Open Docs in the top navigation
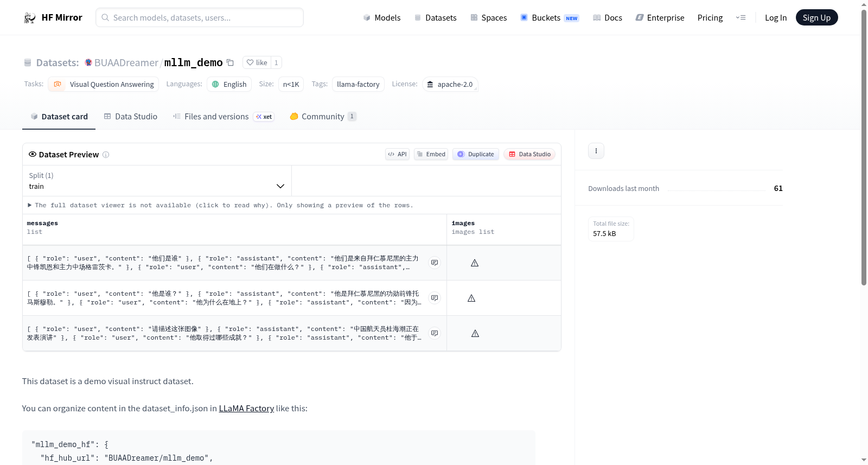 (608, 18)
